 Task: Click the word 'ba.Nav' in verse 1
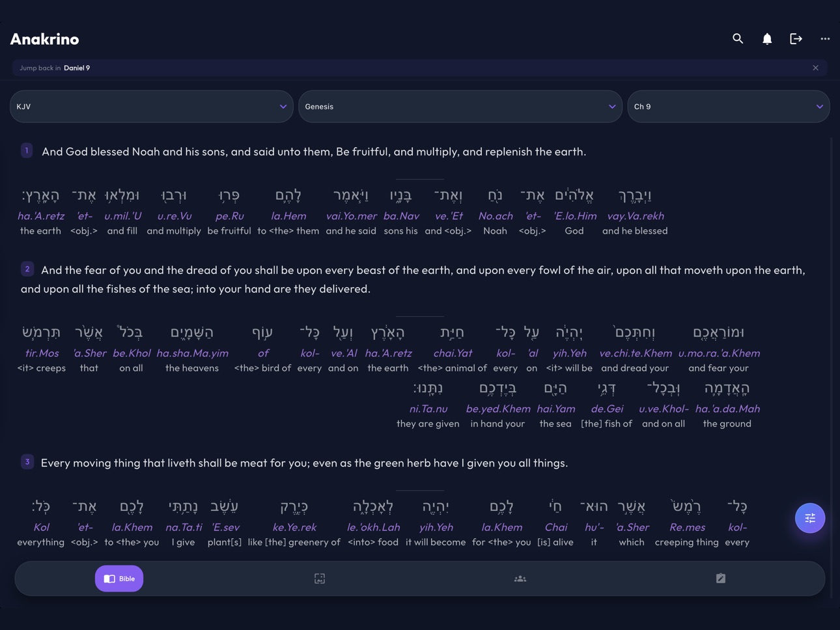coord(401,216)
